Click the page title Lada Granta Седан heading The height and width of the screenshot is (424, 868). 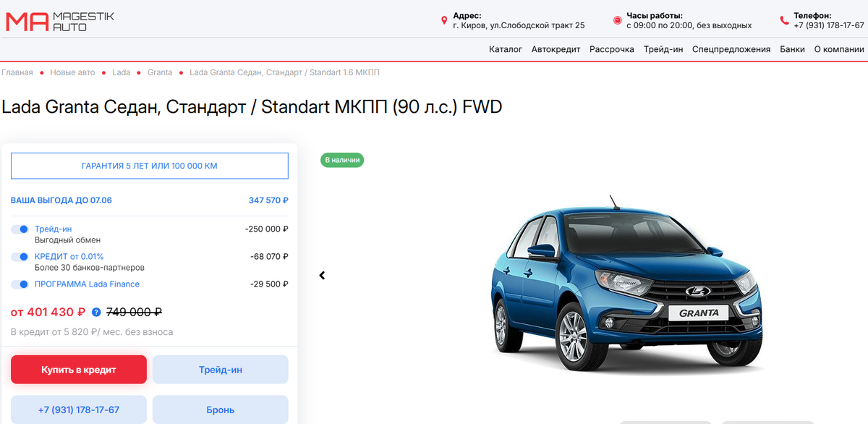tap(252, 107)
